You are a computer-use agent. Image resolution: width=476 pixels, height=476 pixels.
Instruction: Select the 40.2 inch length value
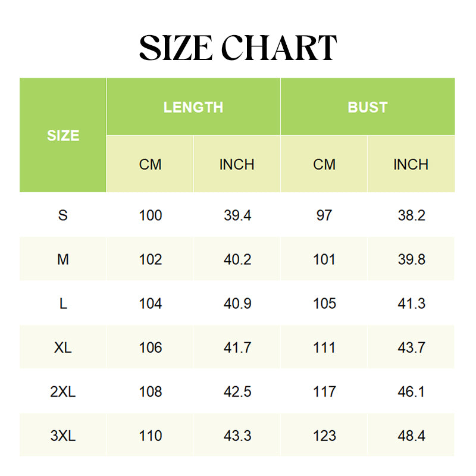tap(237, 259)
